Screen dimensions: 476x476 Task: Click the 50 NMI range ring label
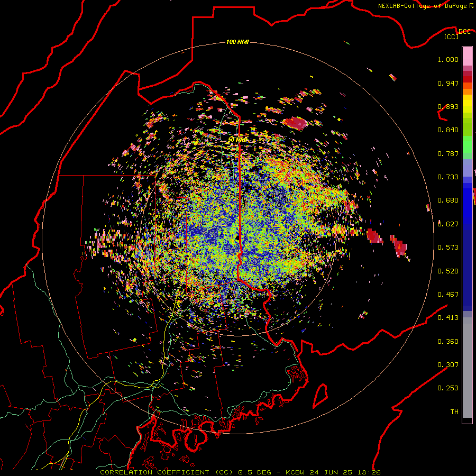click(237, 140)
